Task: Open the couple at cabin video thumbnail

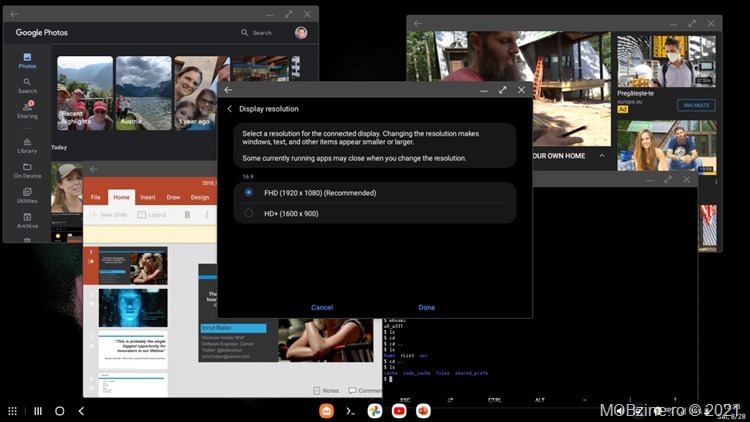Action: point(666,145)
